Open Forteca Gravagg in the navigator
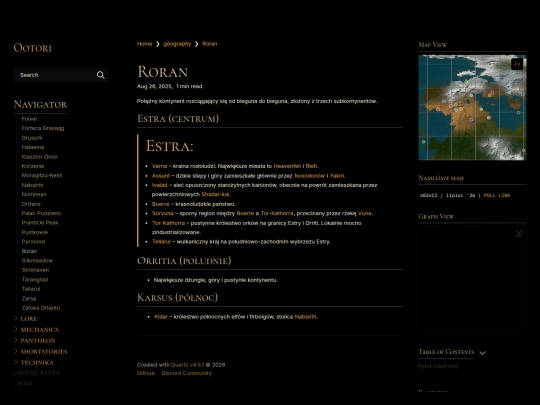540x405 pixels. point(43,128)
